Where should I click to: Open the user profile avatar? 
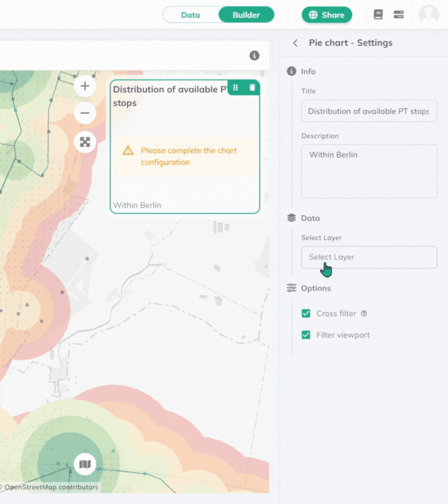click(x=429, y=15)
